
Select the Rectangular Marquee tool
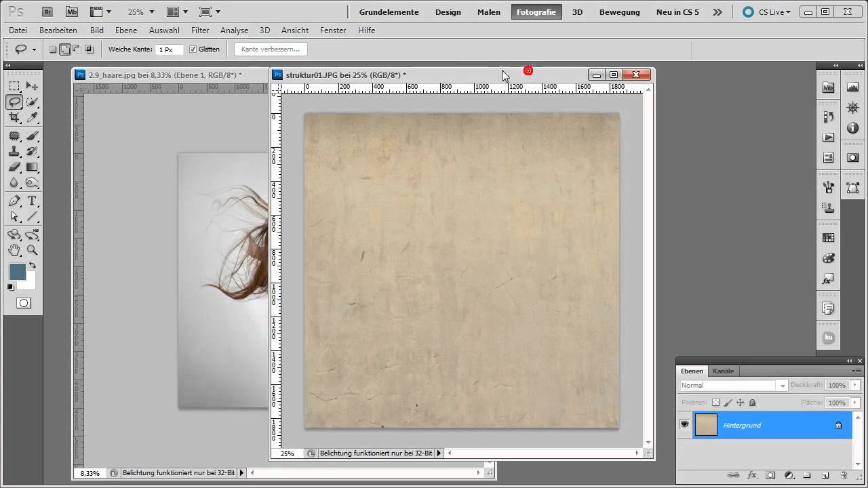14,86
